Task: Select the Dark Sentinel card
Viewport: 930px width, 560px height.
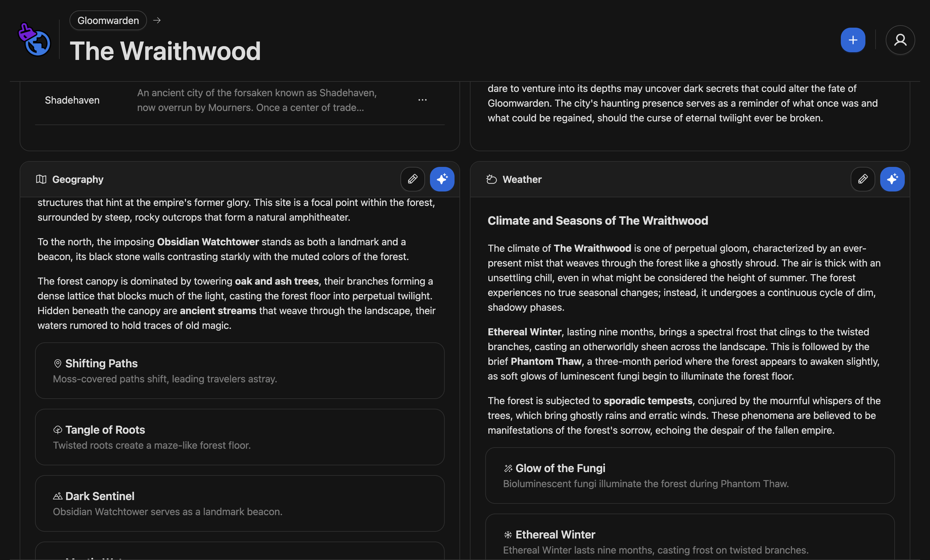Action: tap(240, 503)
